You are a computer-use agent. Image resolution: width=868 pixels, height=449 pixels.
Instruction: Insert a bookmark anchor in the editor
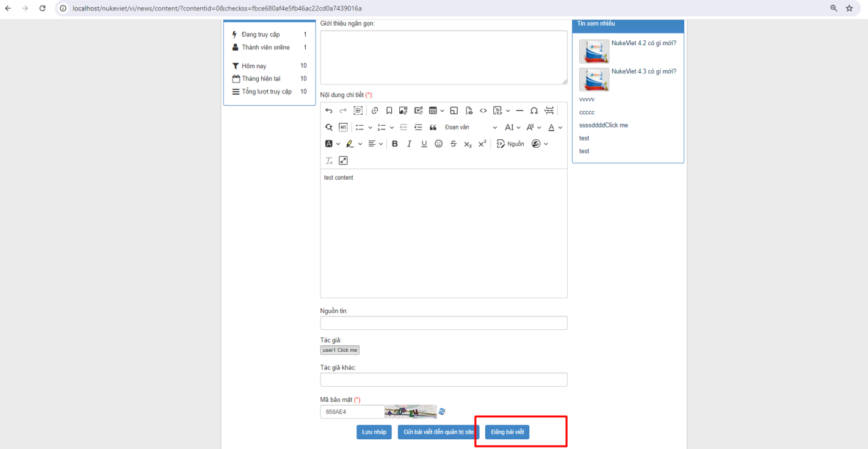point(389,111)
